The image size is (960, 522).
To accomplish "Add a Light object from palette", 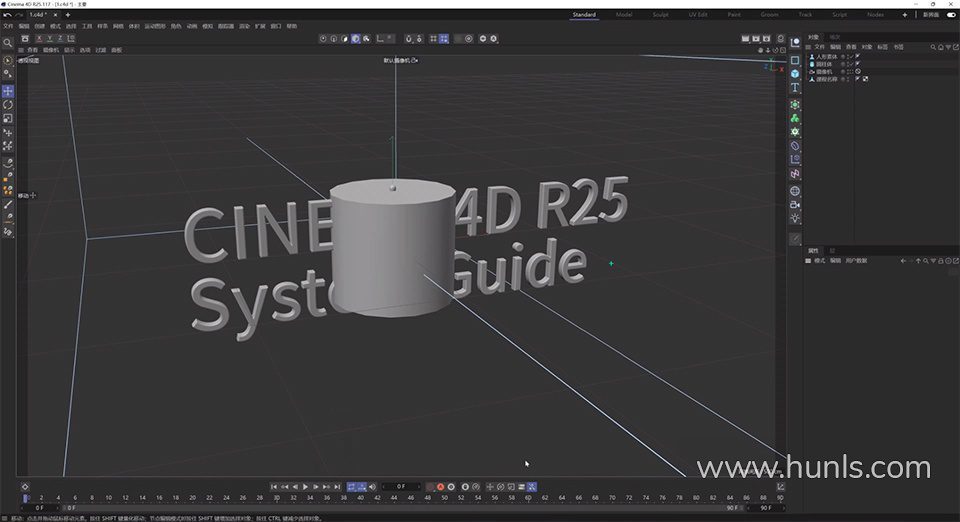I will click(795, 218).
